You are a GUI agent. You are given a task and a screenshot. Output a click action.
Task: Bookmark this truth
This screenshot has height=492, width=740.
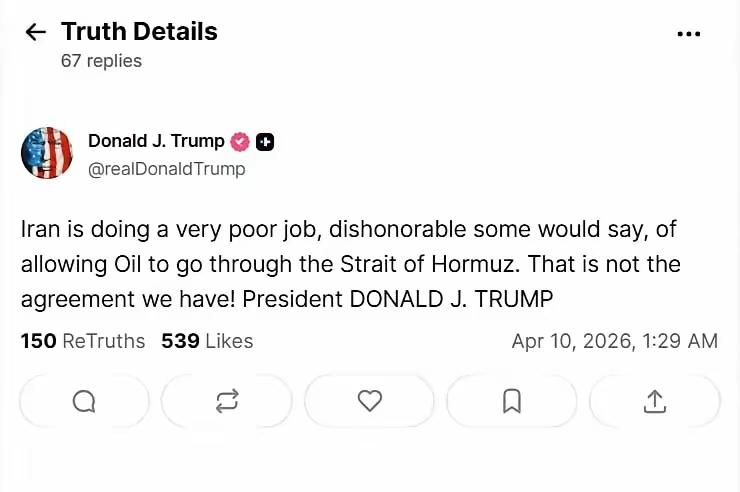coord(512,401)
